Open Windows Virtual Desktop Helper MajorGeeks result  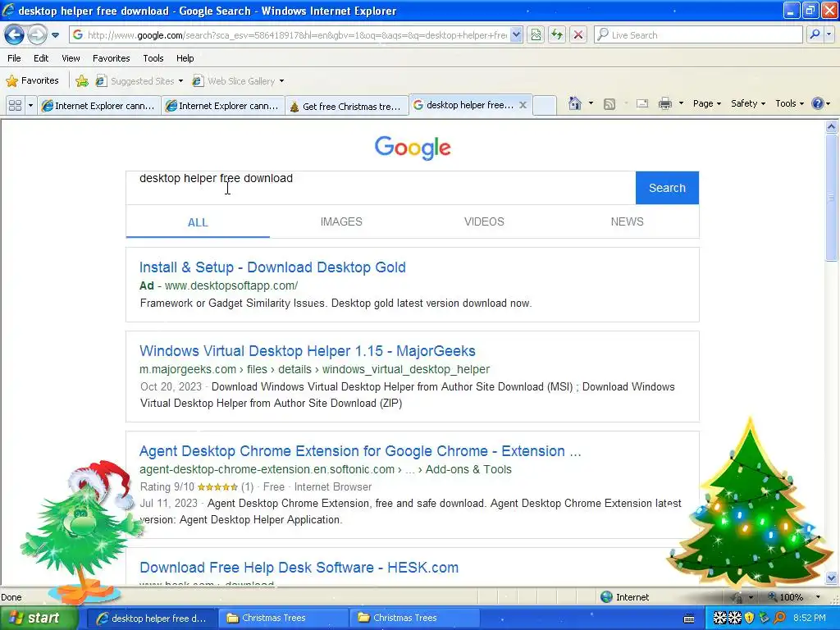point(308,351)
